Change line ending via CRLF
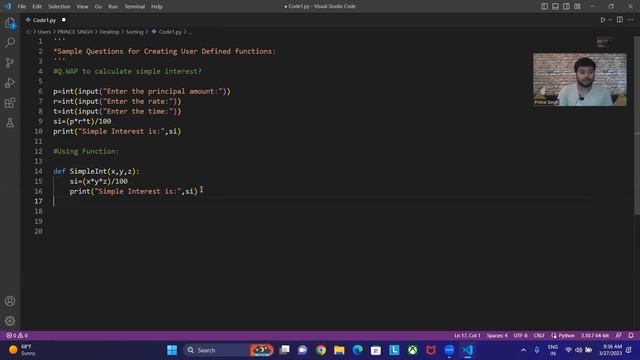 539,336
